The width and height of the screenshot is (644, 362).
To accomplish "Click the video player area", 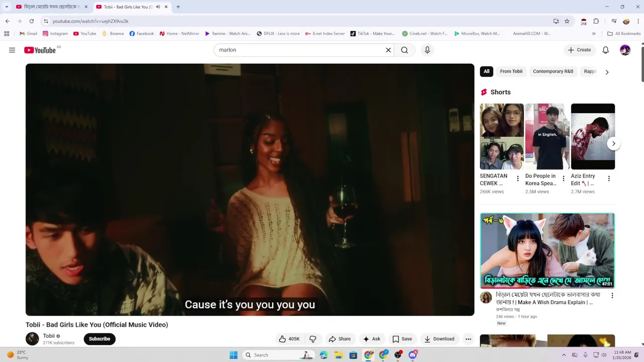I will pos(250,190).
